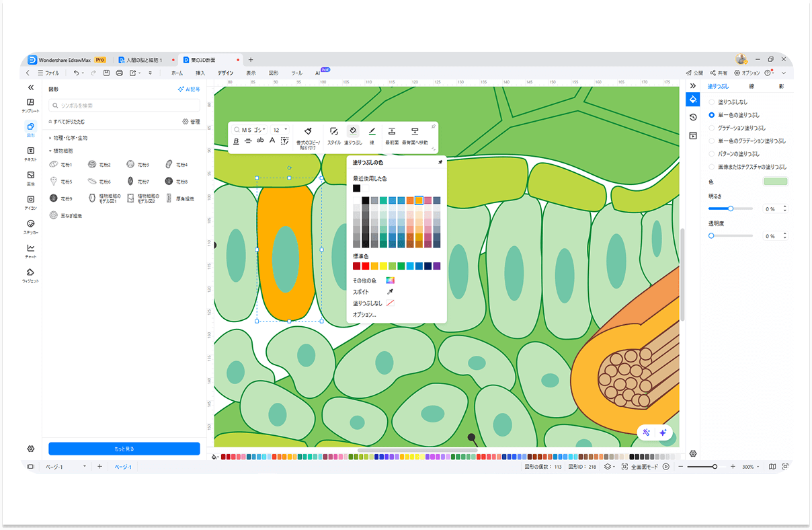Open the デザイン menu tab
The height and width of the screenshot is (530, 812).
tap(225, 73)
